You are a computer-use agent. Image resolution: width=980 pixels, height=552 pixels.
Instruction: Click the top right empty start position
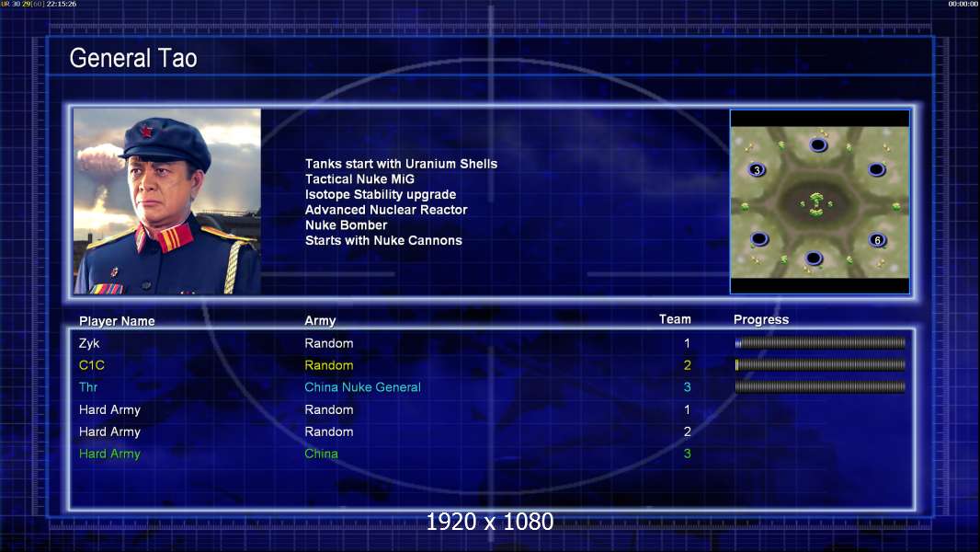click(877, 170)
